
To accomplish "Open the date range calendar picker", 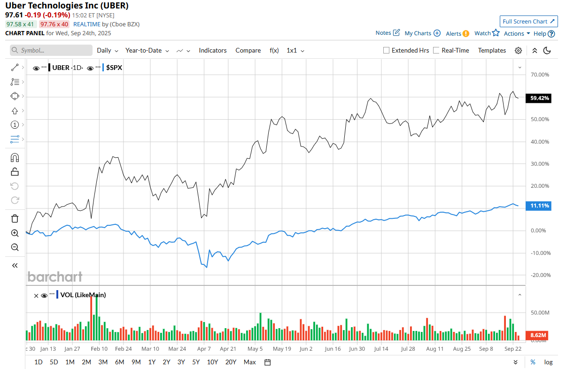I will pos(268,362).
